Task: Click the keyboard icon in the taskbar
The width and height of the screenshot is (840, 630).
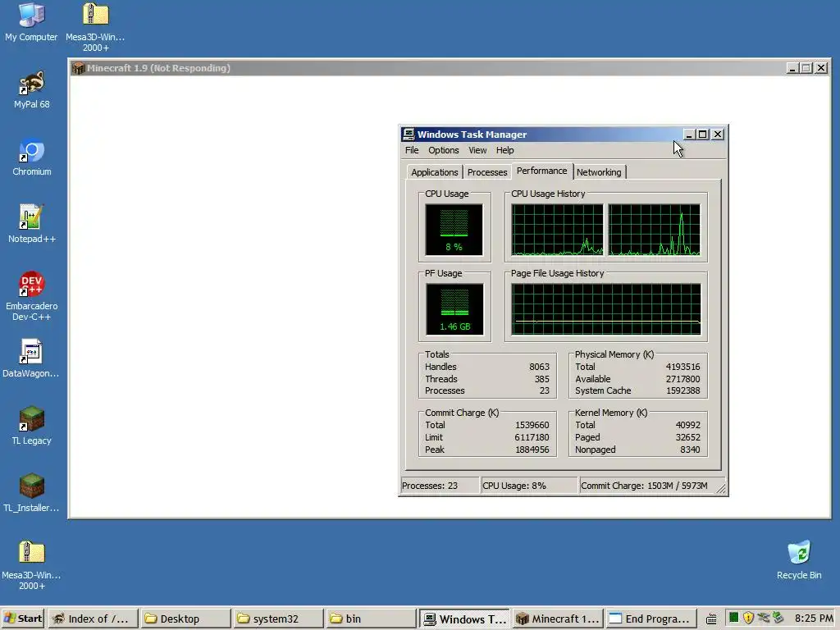Action: (711, 619)
